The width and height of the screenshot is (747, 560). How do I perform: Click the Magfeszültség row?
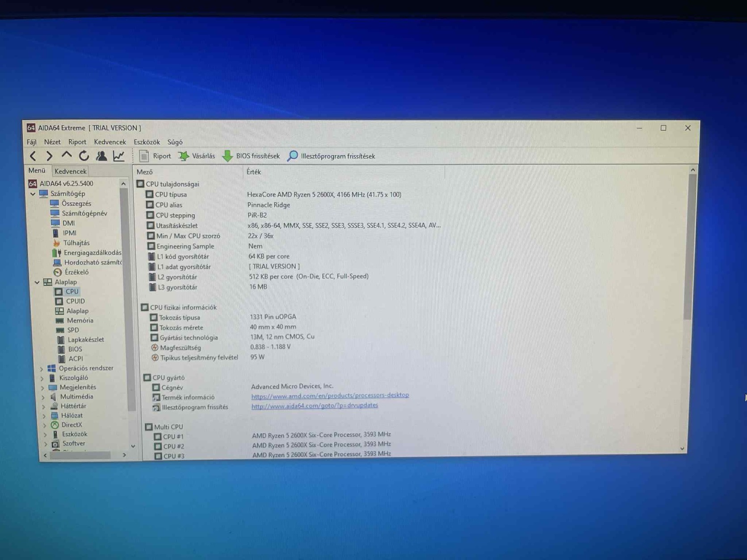(221, 347)
